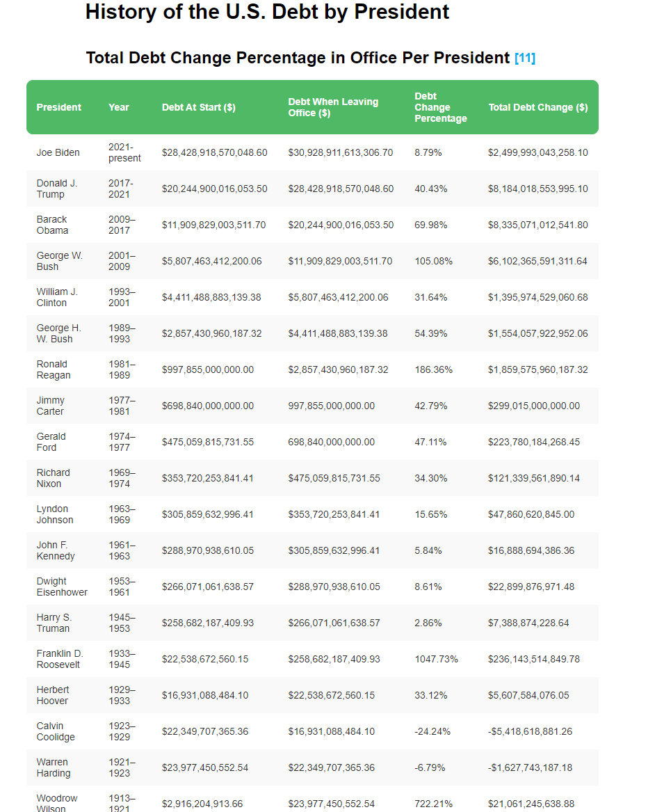Open the [11] citation link
This screenshot has height=812, width=664.
(525, 58)
